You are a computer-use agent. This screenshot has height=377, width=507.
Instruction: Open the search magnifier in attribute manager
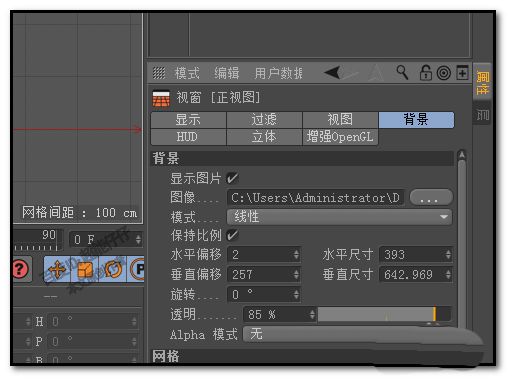click(402, 72)
